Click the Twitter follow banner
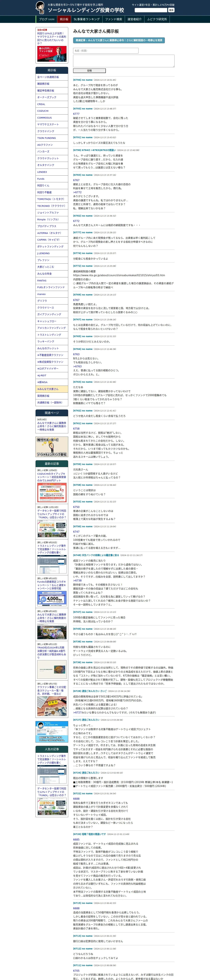Viewport: 210px width, 980px height. click(52, 732)
